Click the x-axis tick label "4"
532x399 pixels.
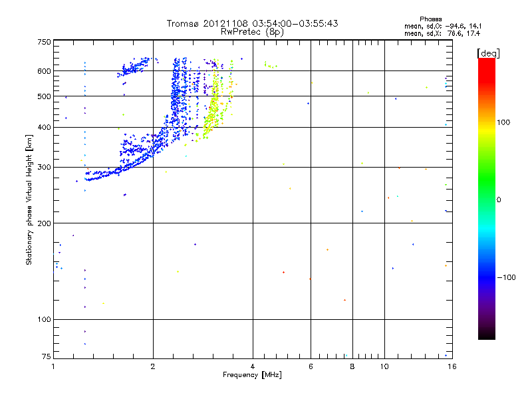click(x=253, y=366)
